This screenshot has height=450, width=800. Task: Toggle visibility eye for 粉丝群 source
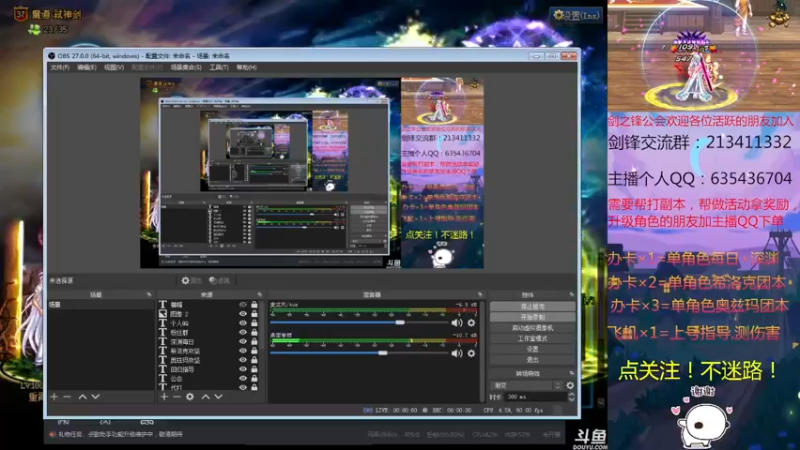[x=243, y=332]
